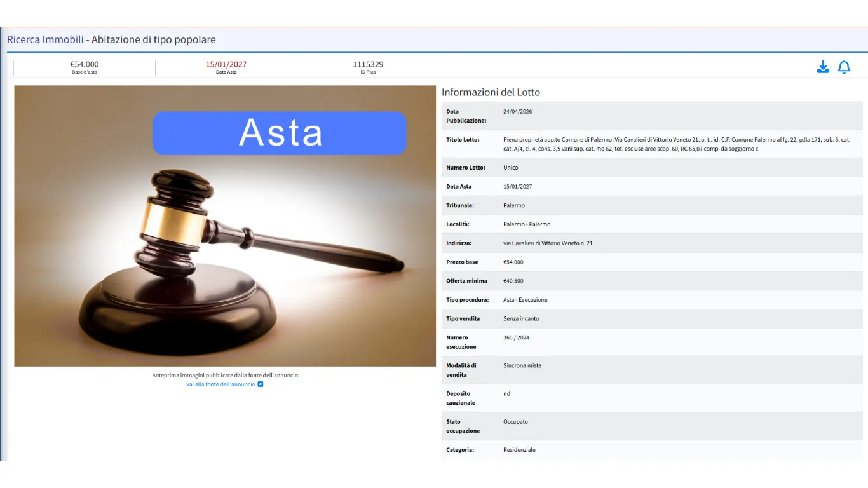Click the 'Piena proprietà app.to' lot description
The image size is (868, 488).
677,144
